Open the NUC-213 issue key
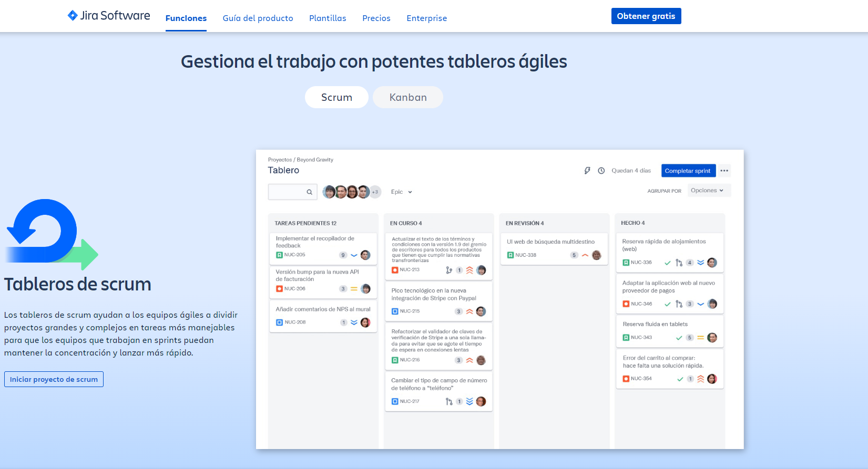 tap(410, 270)
